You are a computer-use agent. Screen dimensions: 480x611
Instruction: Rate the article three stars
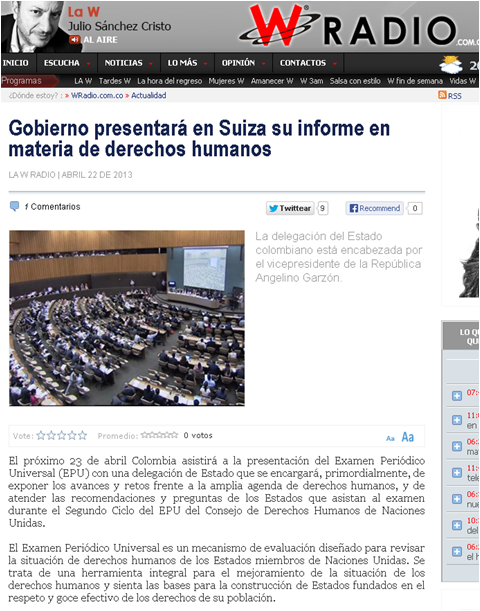[x=62, y=435]
